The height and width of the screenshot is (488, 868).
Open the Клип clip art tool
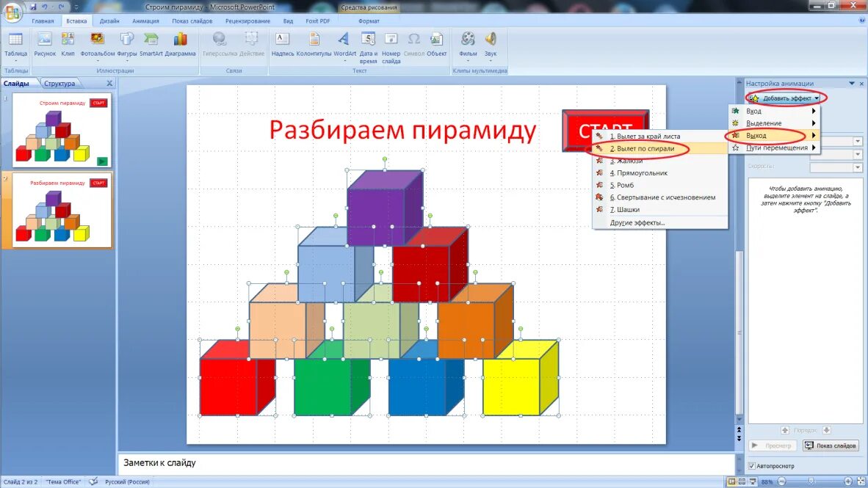pos(68,45)
